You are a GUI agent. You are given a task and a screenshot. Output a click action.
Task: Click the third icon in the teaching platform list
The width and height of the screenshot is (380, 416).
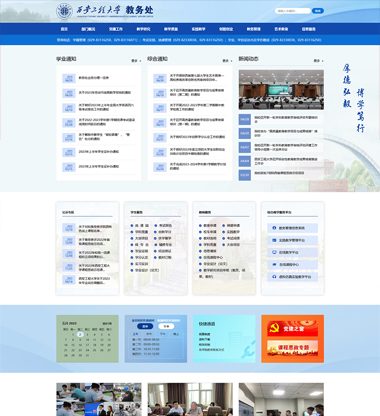[274, 252]
